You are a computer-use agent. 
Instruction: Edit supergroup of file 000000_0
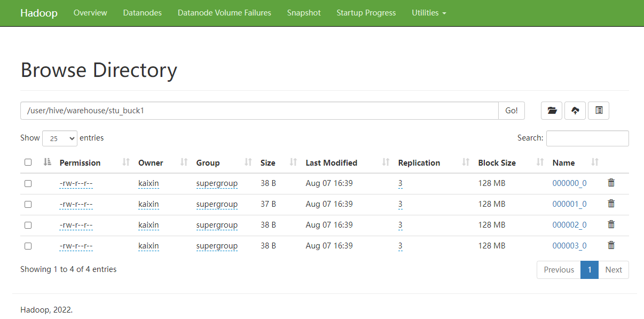pos(217,183)
